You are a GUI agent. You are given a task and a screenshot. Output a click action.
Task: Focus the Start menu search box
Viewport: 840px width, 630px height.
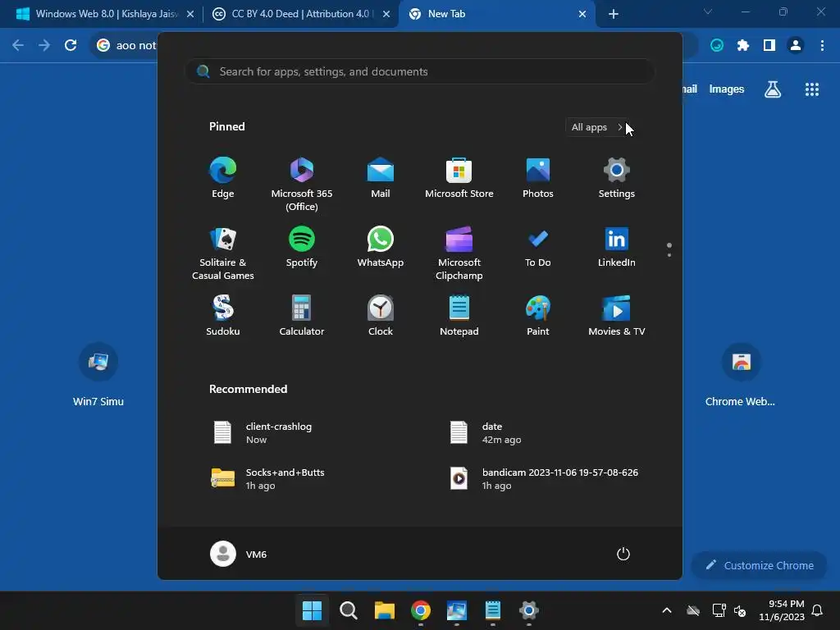420,71
